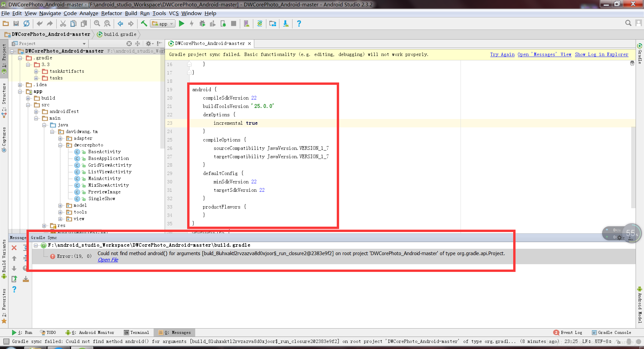
Task: Select MainActivity in project tree
Action: [104, 179]
